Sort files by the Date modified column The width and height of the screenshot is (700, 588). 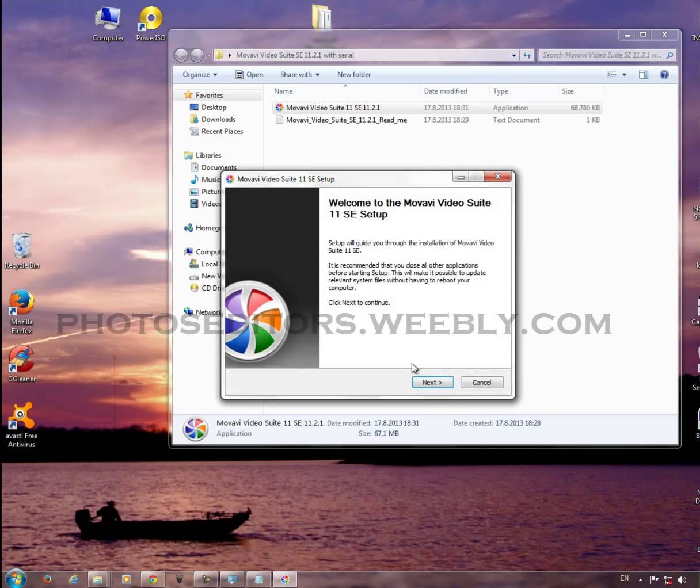(446, 91)
